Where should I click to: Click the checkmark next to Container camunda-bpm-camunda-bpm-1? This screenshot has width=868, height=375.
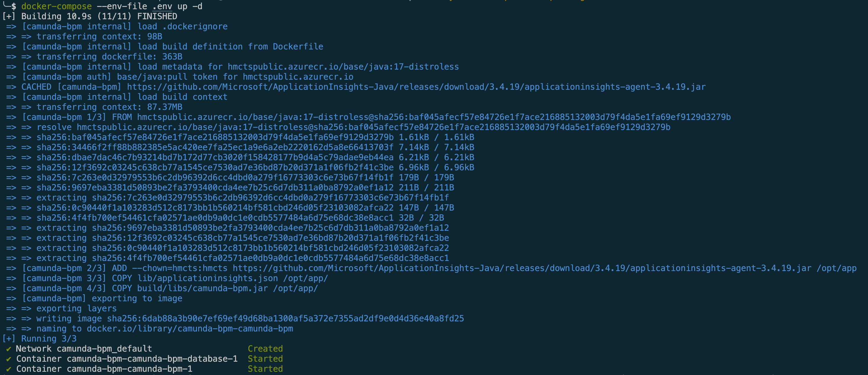click(x=9, y=369)
